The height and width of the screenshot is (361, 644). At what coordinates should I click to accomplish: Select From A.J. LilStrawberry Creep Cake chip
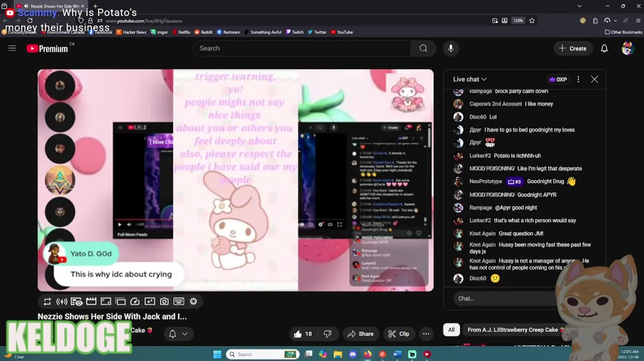[x=514, y=330]
